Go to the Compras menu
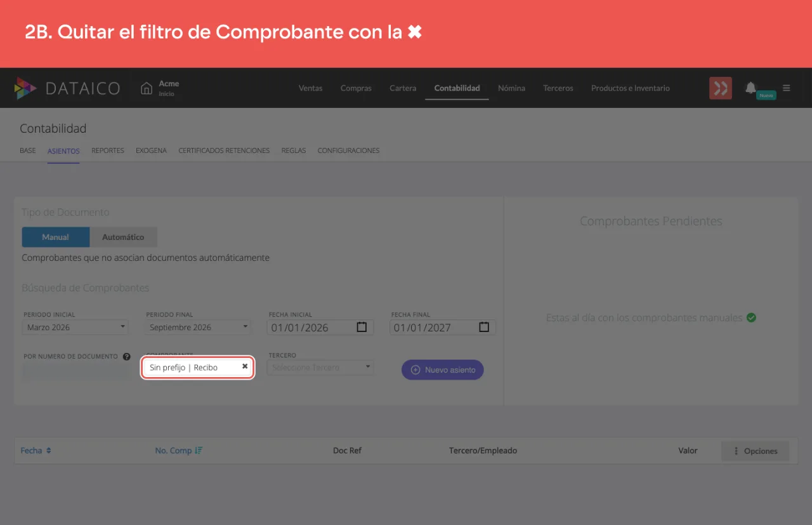Image resolution: width=812 pixels, height=525 pixels. point(356,88)
